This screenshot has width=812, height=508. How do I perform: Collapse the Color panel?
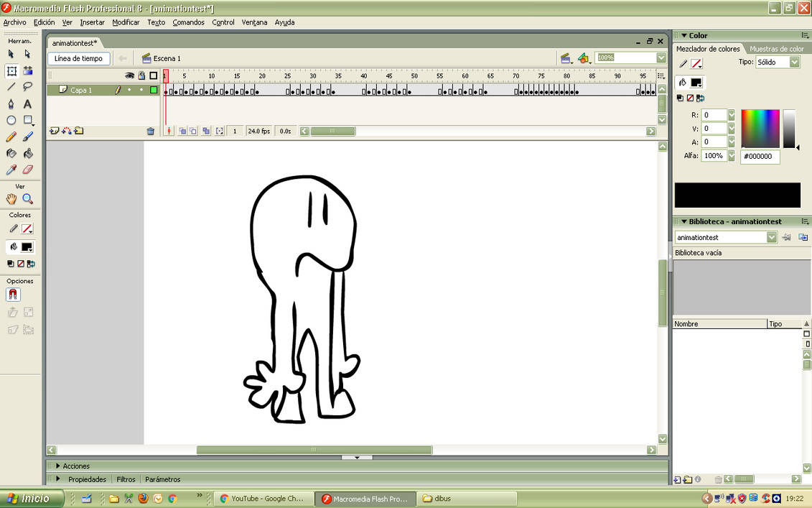[x=684, y=35]
